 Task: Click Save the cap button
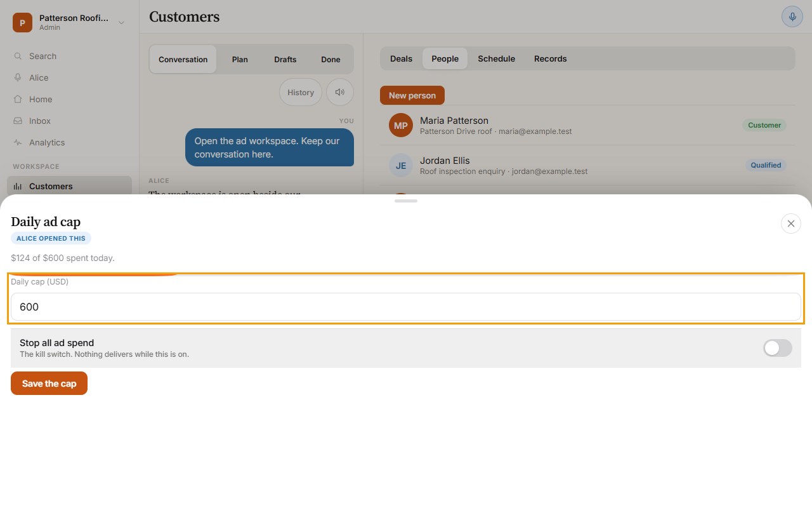click(49, 384)
